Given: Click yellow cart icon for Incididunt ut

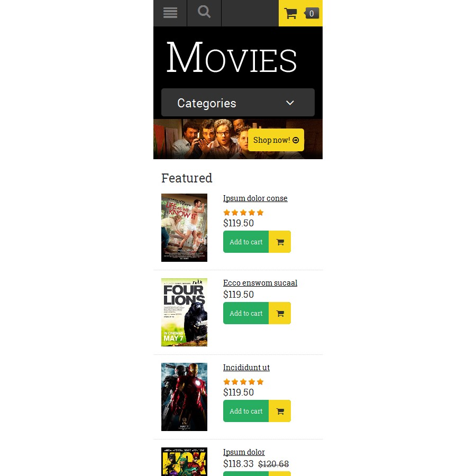Looking at the screenshot, I should [x=280, y=411].
